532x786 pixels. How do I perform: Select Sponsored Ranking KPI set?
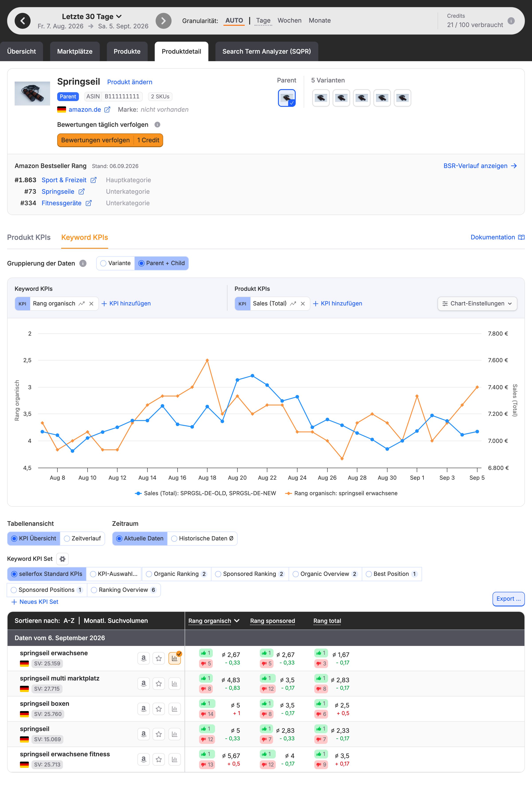[250, 574]
